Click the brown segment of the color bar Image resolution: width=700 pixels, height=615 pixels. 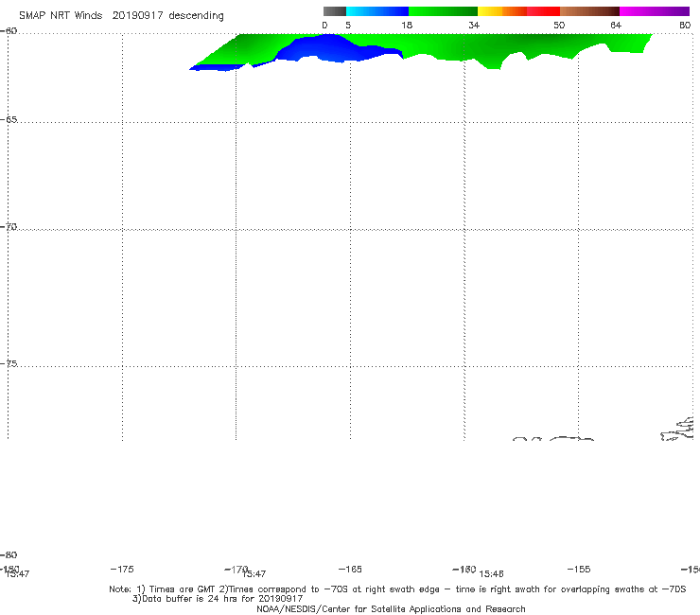point(589,11)
